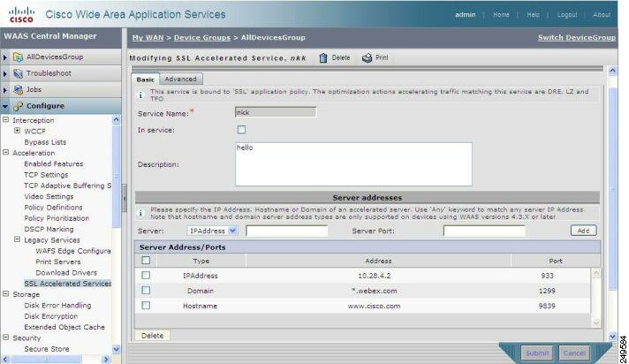This screenshot has width=629, height=364.
Task: Click Delete button below server table
Action: click(153, 336)
